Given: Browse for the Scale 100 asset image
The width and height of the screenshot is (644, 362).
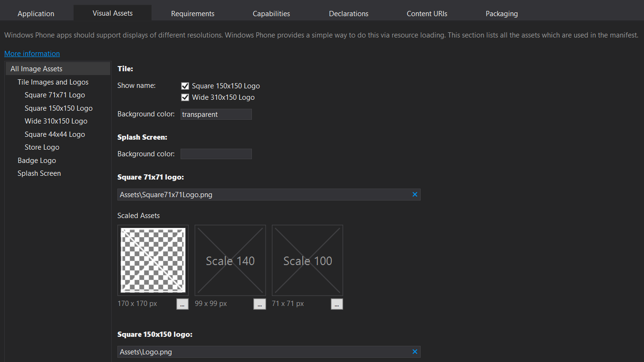Looking at the screenshot, I should pos(336,304).
